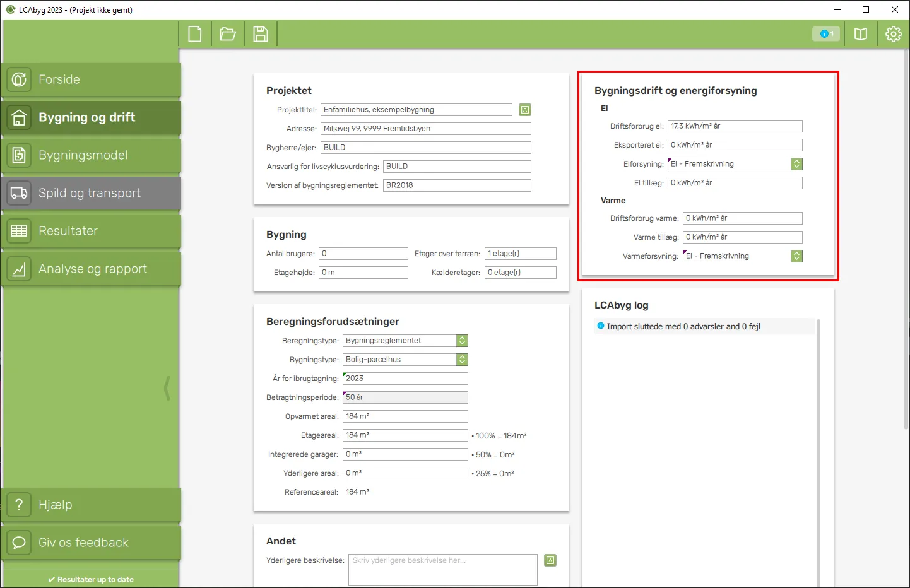910x588 pixels.
Task: Click the Resultater table icon
Action: (x=19, y=231)
